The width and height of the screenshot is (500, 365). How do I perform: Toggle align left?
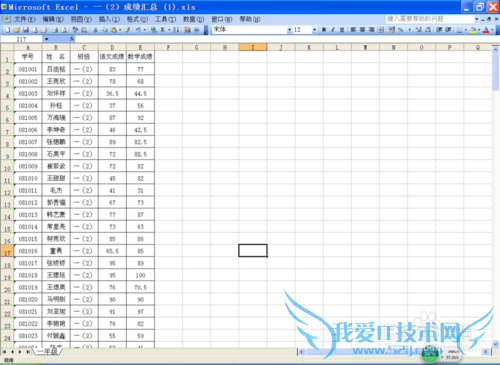coord(353,30)
